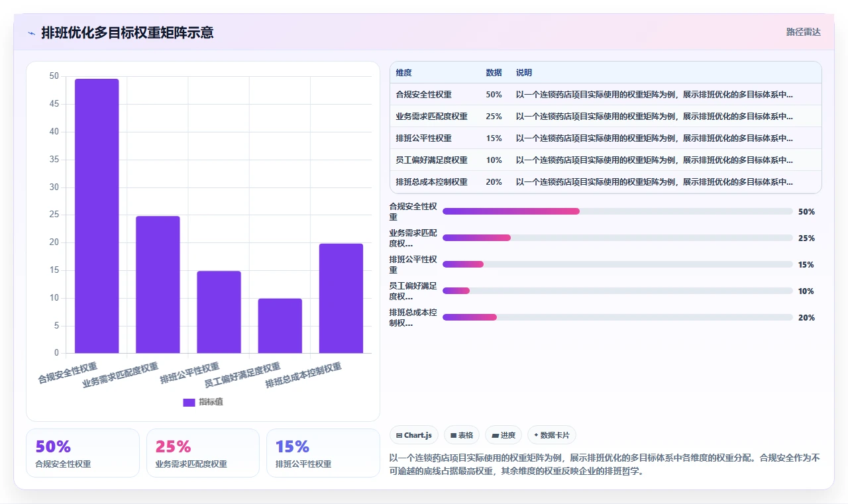Click the 员工偏好满足度 10% progress bar

(x=617, y=291)
